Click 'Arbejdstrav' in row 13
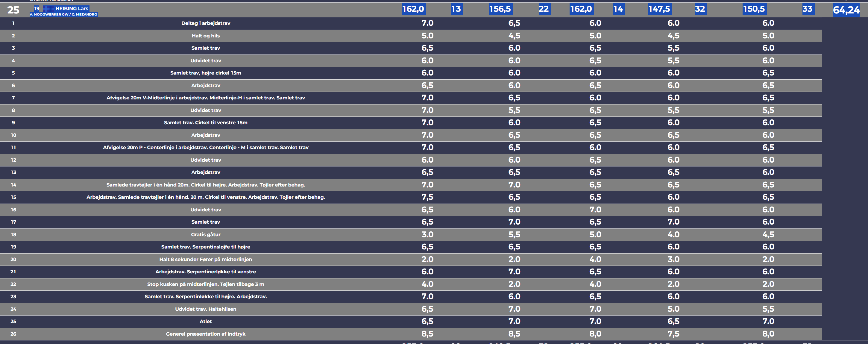The width and height of the screenshot is (868, 344). [206, 172]
